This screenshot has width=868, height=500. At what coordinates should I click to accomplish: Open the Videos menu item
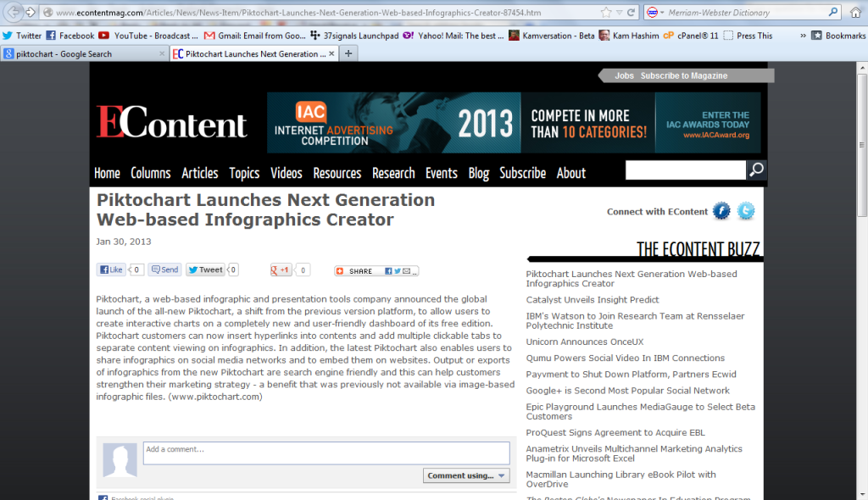tap(287, 173)
